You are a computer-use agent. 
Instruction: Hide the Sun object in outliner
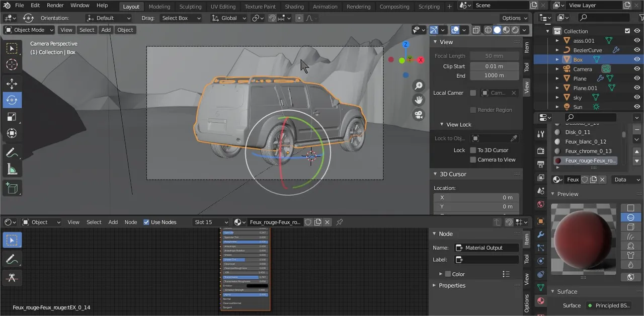pyautogui.click(x=637, y=107)
